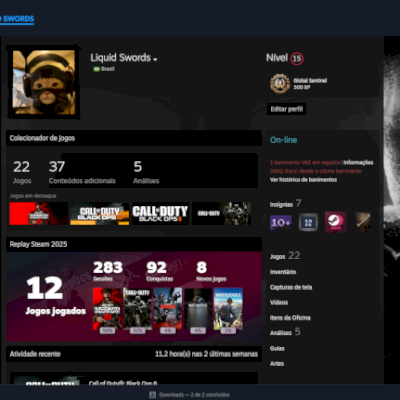
Task: Click the Global Sentinel 500 XP label
Action: pyautogui.click(x=310, y=84)
